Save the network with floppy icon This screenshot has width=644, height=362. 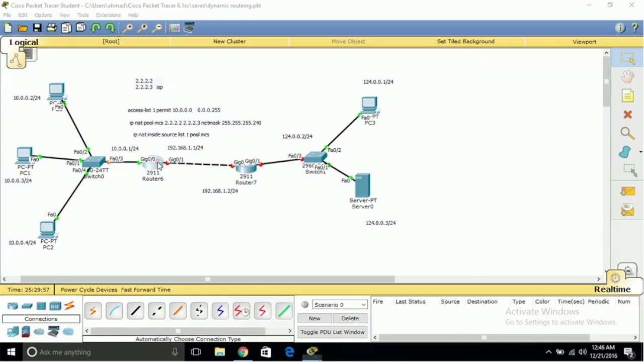(x=37, y=28)
